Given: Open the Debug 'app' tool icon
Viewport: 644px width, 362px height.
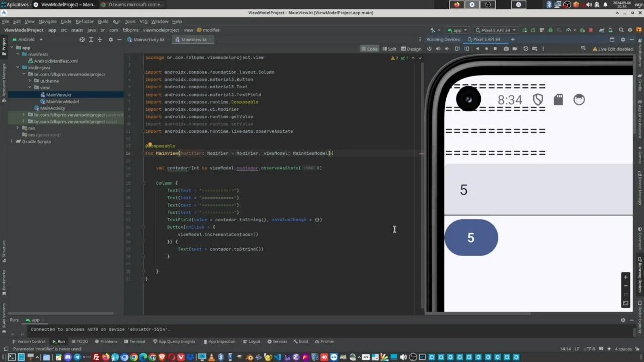Looking at the screenshot, I should [550, 30].
